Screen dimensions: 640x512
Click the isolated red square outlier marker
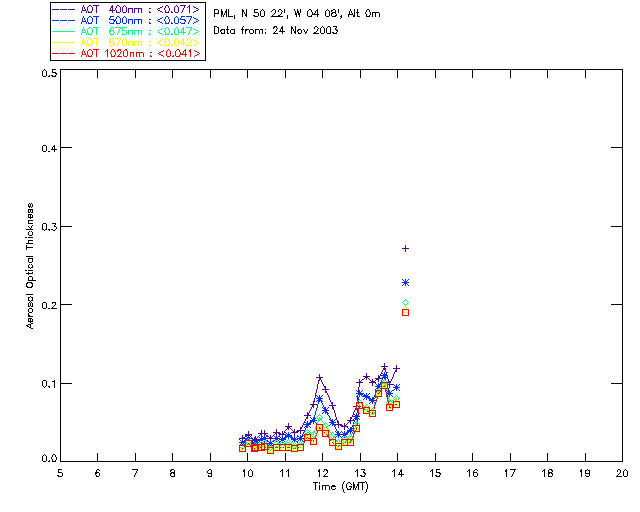click(x=405, y=312)
